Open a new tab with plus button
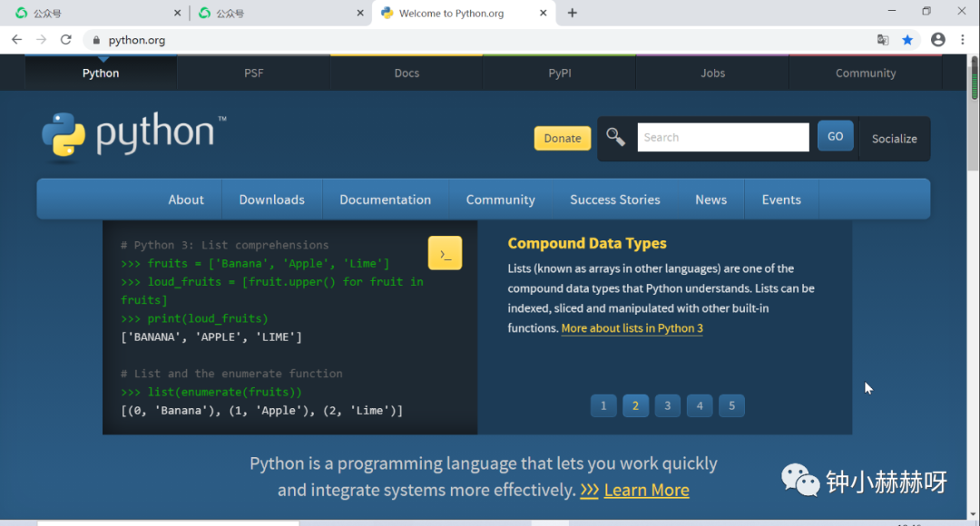 (572, 13)
